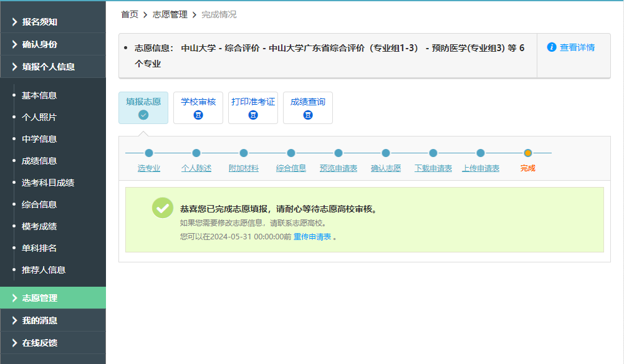Screen dimensions: 624x364
Task: Switch to the 学校审核 tab
Action: pos(198,108)
